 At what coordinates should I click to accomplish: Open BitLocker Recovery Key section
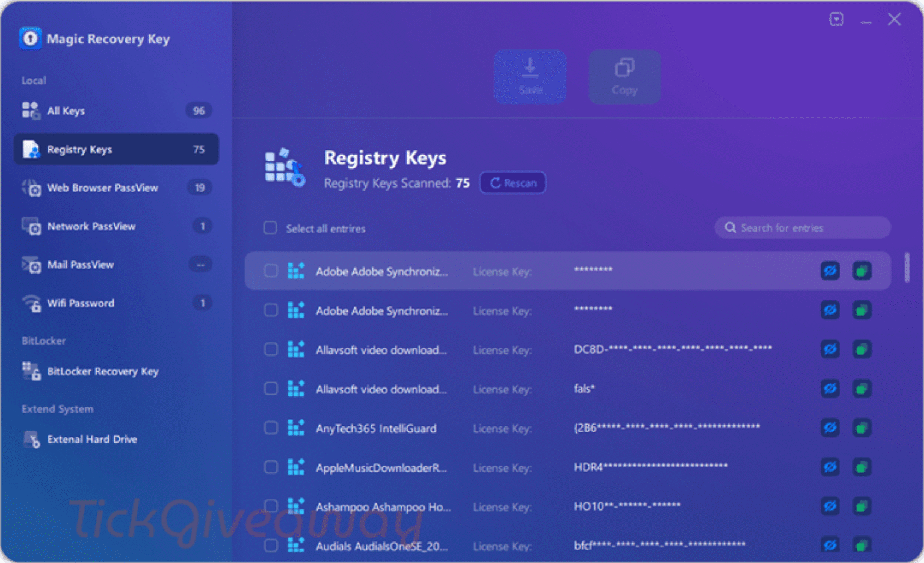pyautogui.click(x=116, y=371)
